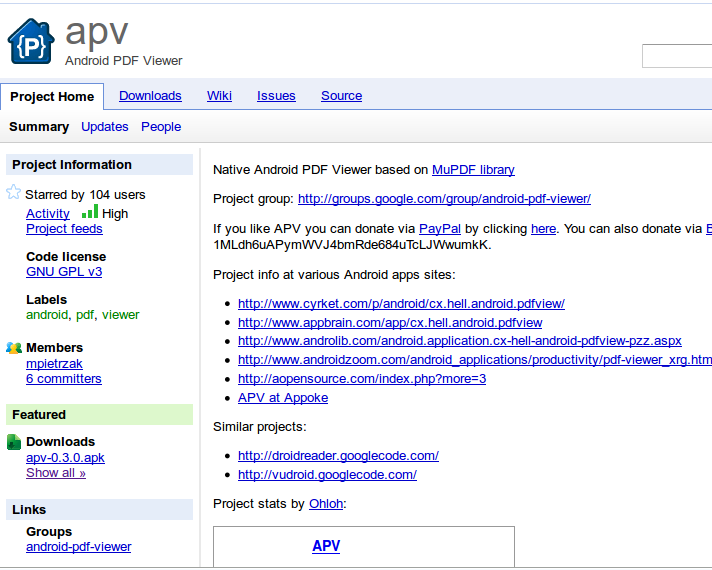Click the green Downloads package icon
Screen dimensions: 712x570
(x=14, y=442)
